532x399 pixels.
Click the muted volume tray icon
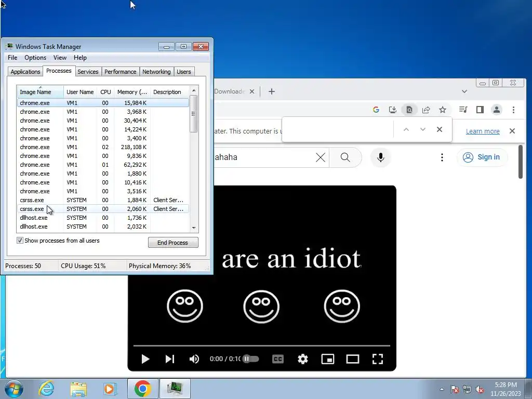(x=480, y=389)
